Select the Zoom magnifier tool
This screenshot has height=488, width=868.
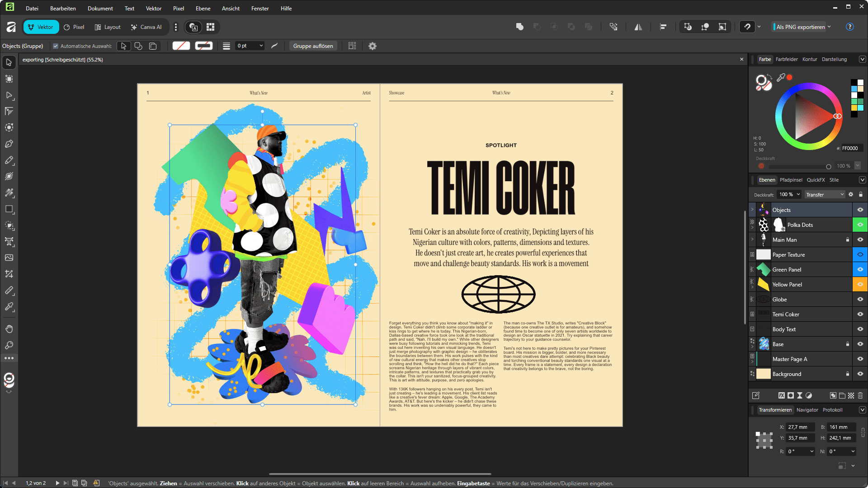pos(9,345)
